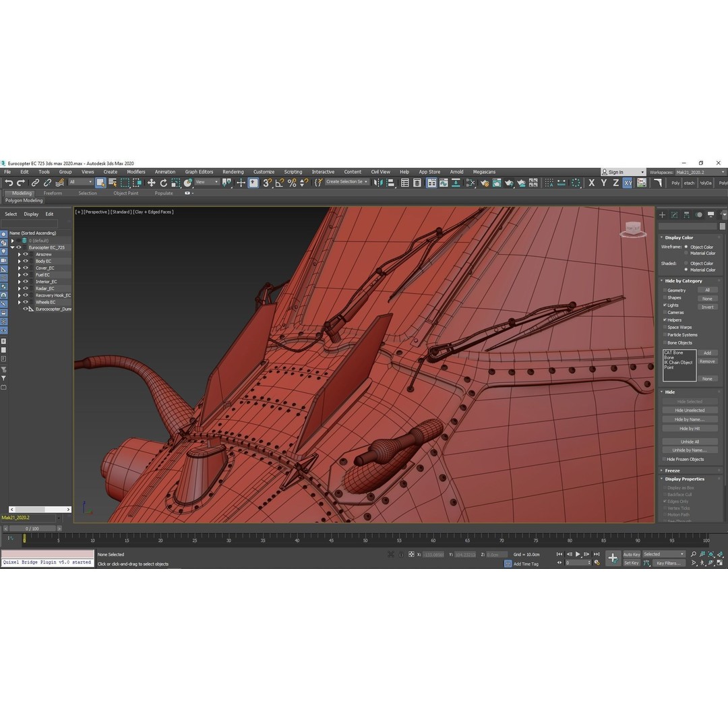Open Rendered Frame Window icon

pyautogui.click(x=497, y=183)
